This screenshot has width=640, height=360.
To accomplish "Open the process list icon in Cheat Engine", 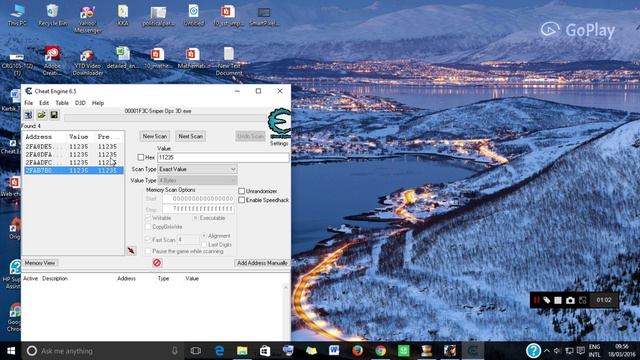I will 29,115.
